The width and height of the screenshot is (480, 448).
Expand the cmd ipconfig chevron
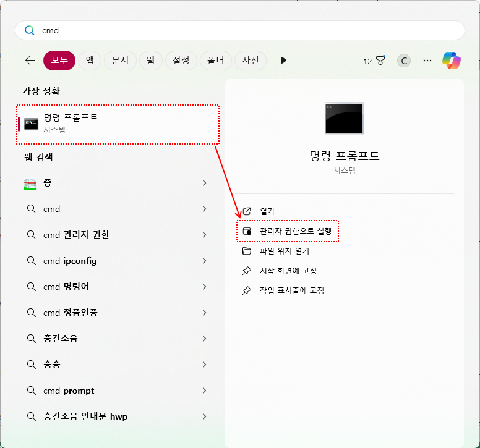coord(204,261)
